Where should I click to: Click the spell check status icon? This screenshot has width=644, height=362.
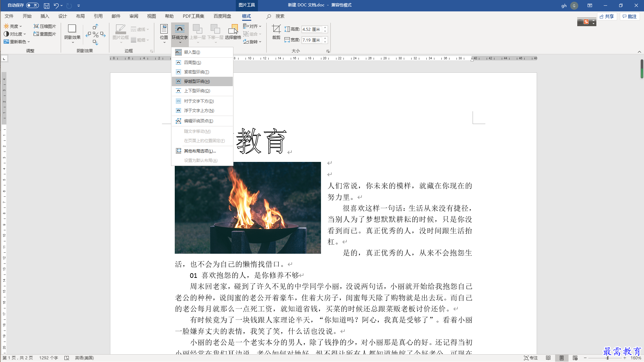[67, 358]
